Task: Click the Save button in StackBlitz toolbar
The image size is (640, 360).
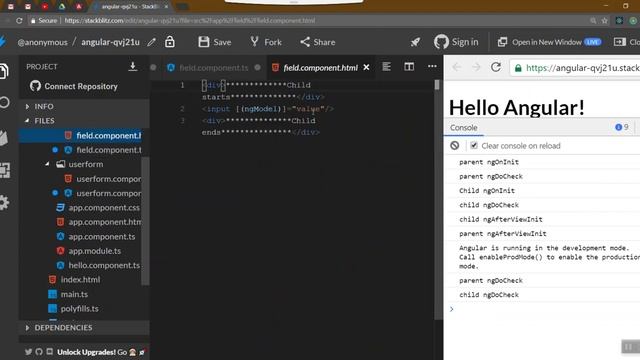Action: point(215,42)
